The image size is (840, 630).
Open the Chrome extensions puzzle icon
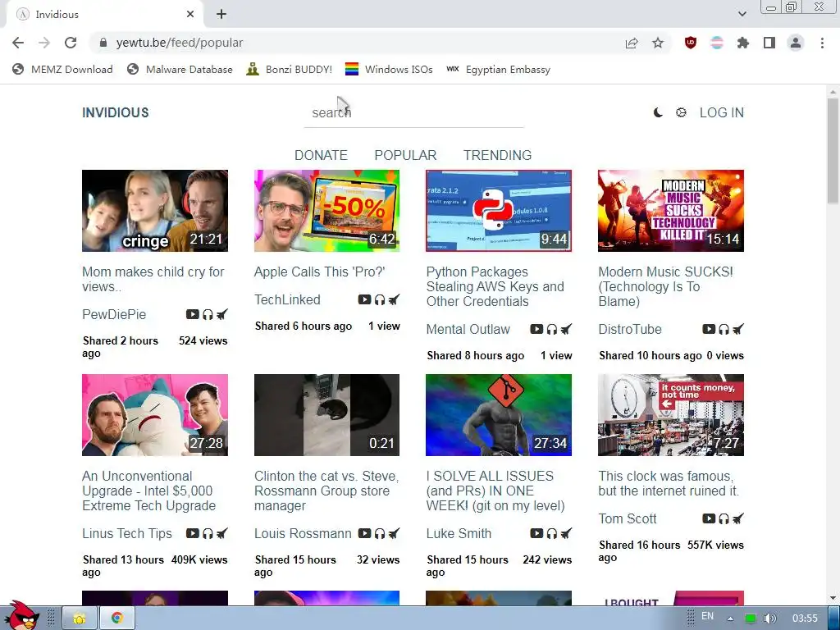point(743,43)
